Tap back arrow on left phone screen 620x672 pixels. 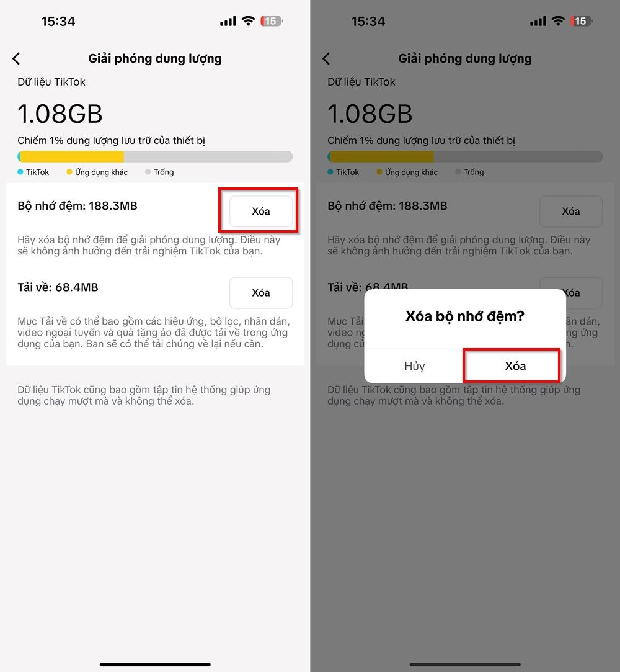pos(17,59)
